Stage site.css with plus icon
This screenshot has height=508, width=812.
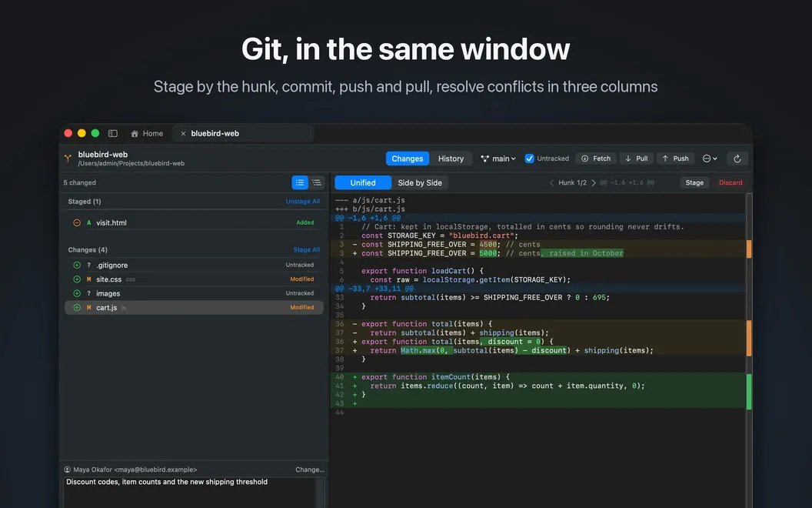tap(77, 279)
